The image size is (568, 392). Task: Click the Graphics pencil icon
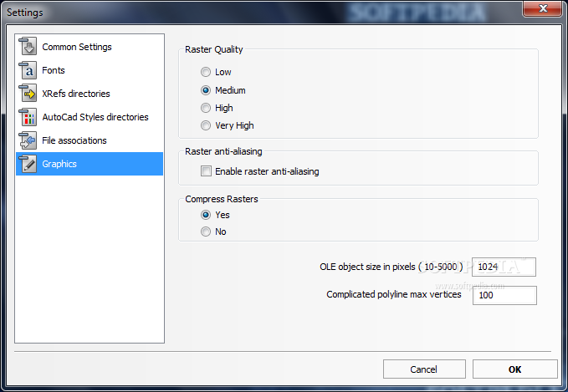point(28,164)
